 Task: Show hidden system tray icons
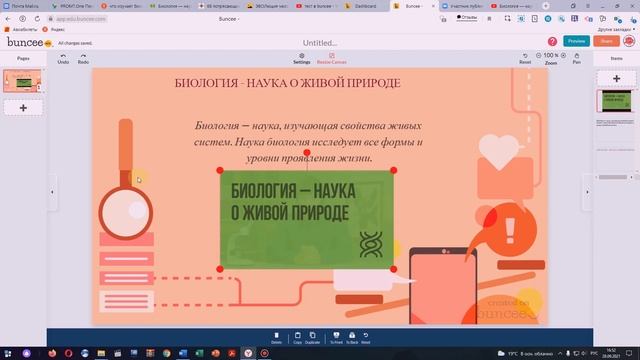(560, 353)
